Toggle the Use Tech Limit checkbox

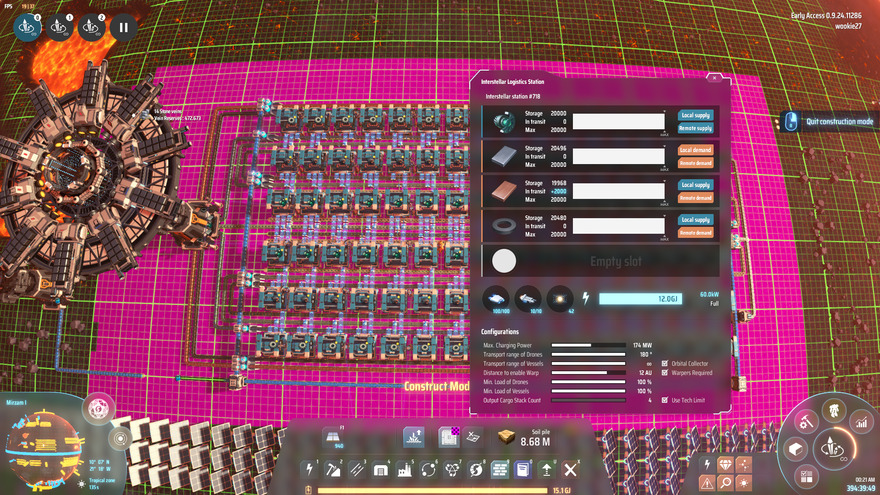coord(663,400)
